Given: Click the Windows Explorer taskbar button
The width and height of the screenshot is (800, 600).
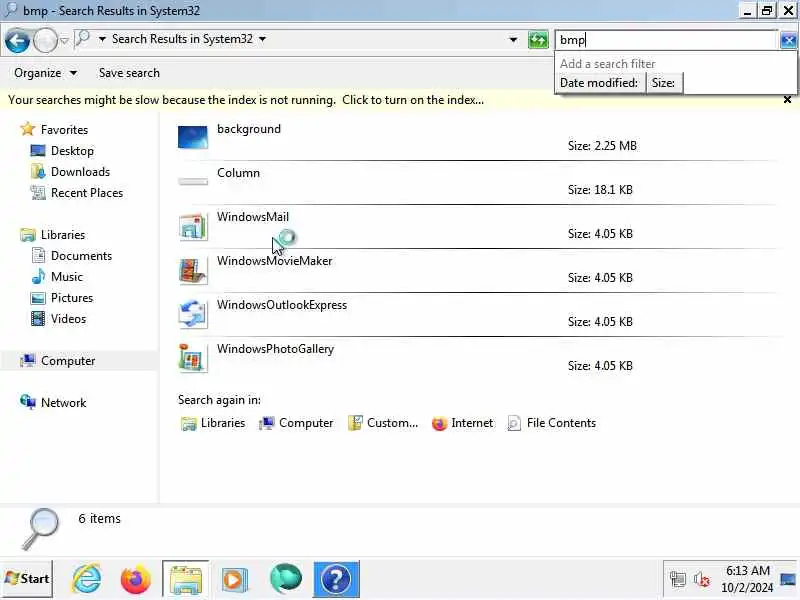Looking at the screenshot, I should 186,579.
